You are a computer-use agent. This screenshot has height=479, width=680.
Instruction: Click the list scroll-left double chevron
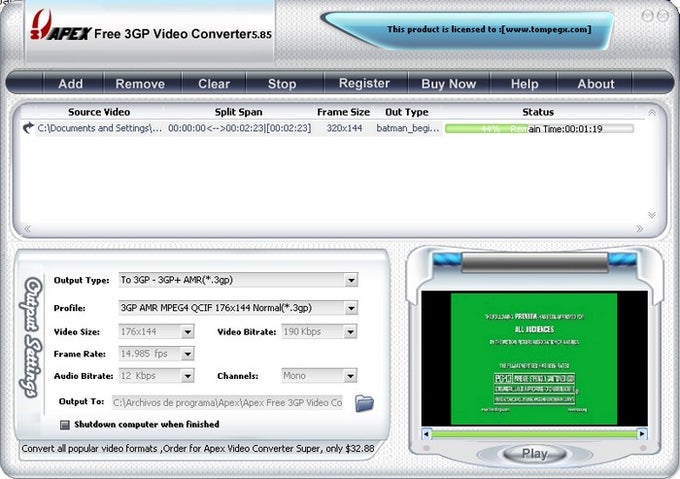(27, 228)
